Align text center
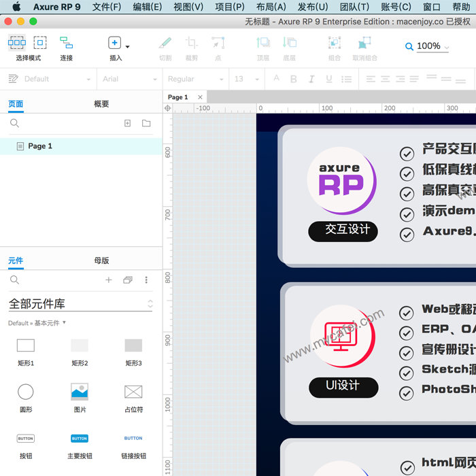This screenshot has height=476, width=476. pyautogui.click(x=386, y=80)
